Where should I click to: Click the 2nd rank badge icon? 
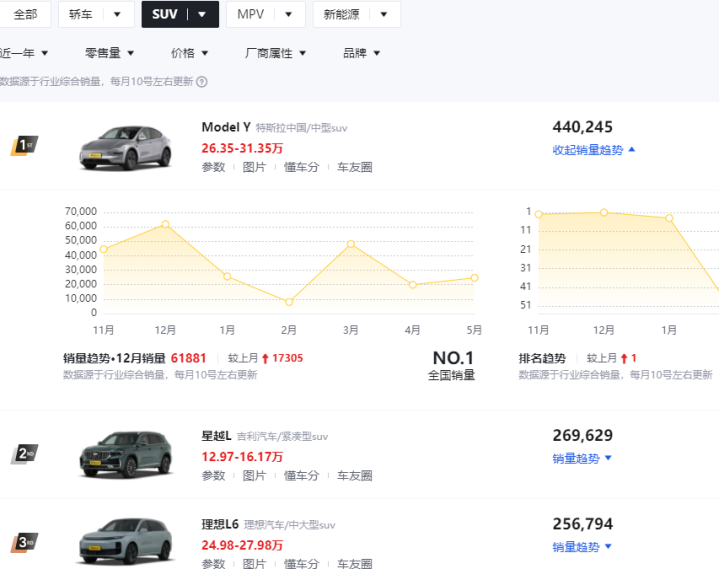click(24, 454)
